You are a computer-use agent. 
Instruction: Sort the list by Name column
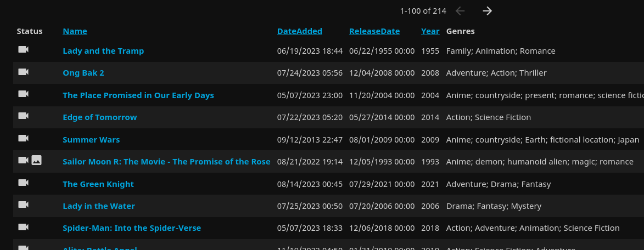[75, 31]
